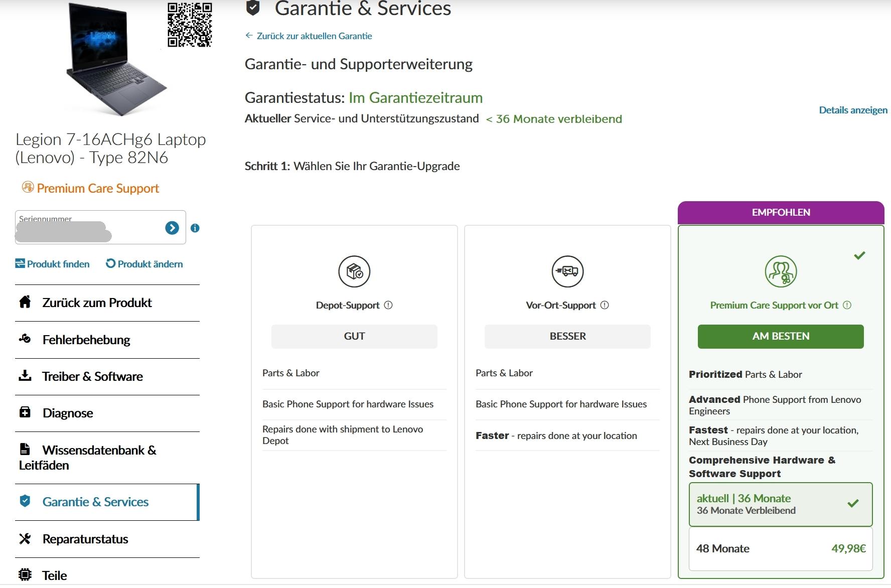Click Details anzeigen link
891x588 pixels.
click(x=853, y=110)
